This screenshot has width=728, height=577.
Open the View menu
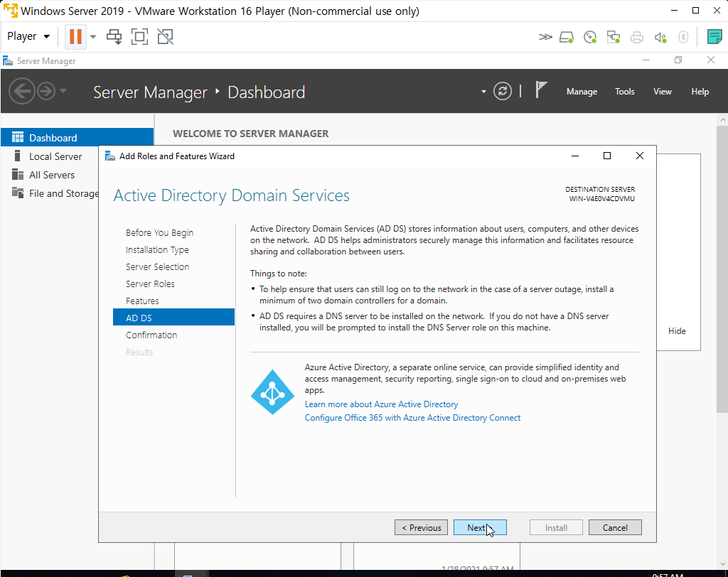coord(662,92)
